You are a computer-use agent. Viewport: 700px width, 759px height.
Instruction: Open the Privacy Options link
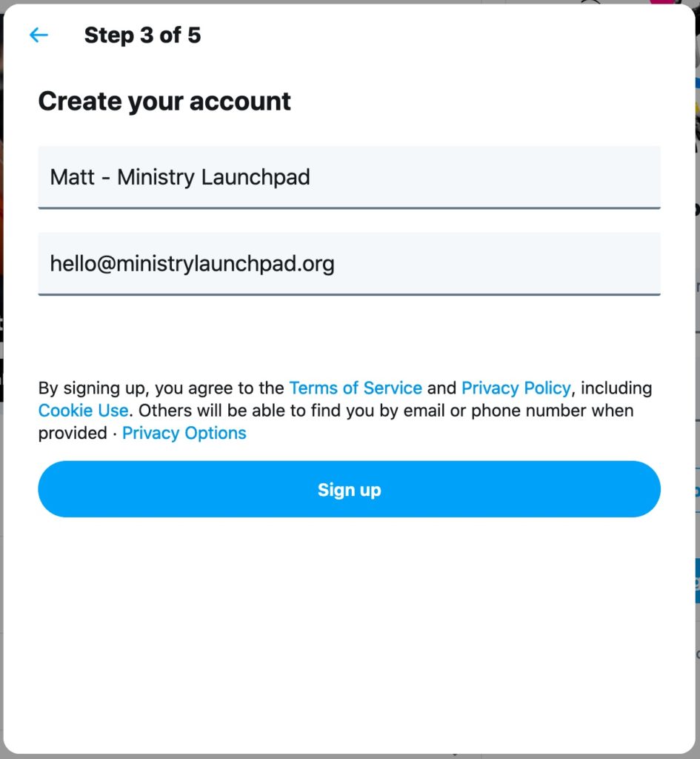click(x=184, y=433)
